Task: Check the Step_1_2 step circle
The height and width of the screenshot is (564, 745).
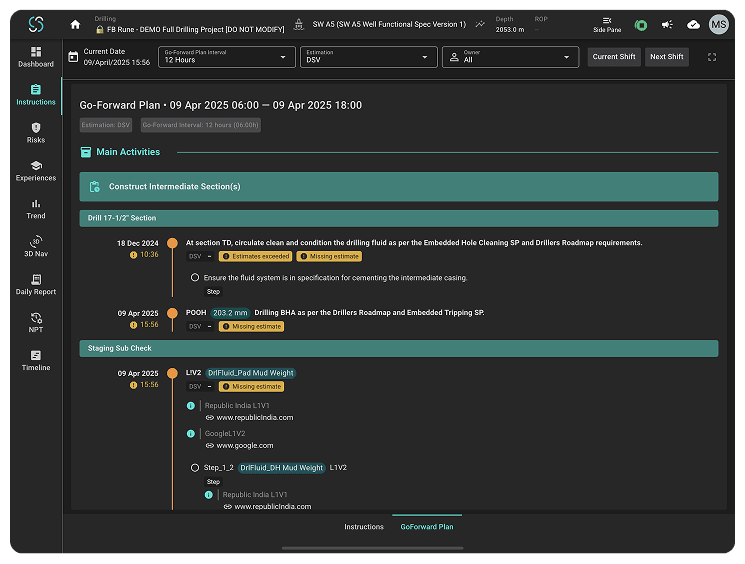Action: [195, 468]
